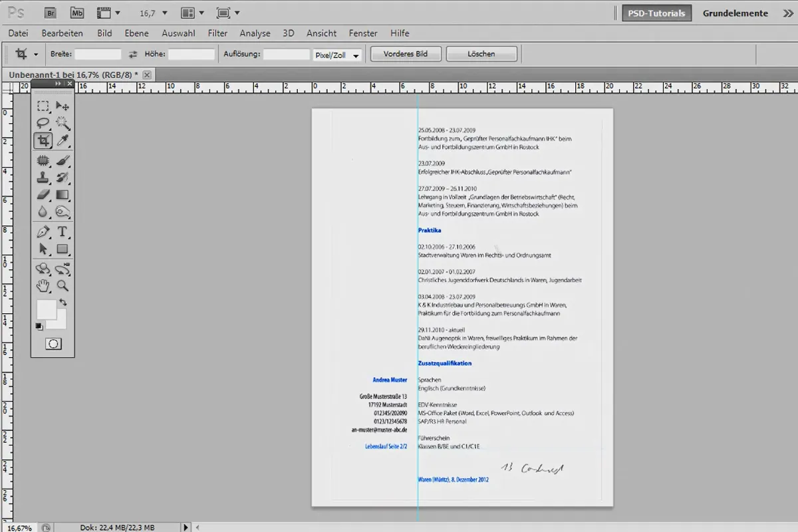Image resolution: width=798 pixels, height=532 pixels.
Task: Open the Bild menu
Action: (104, 33)
